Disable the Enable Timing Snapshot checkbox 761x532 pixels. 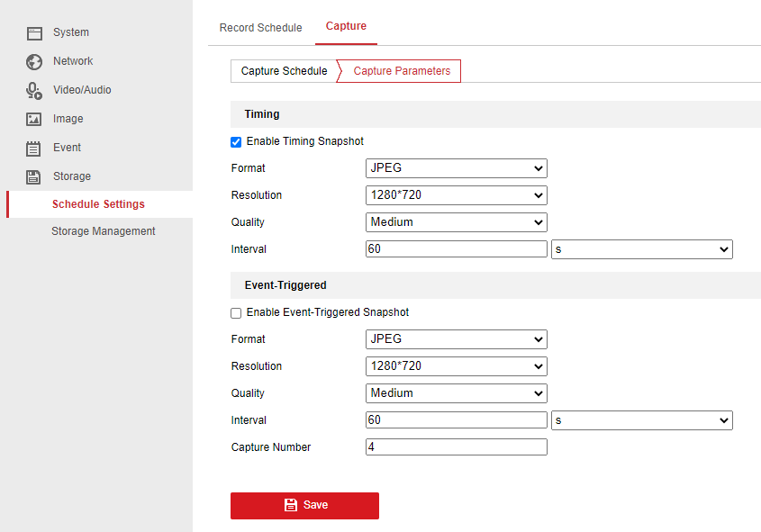coord(236,142)
